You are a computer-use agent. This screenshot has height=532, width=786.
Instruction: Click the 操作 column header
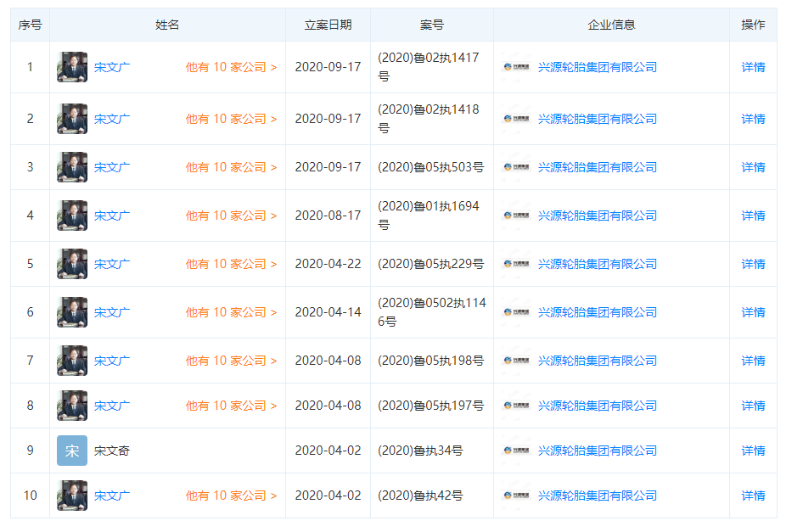tap(753, 25)
